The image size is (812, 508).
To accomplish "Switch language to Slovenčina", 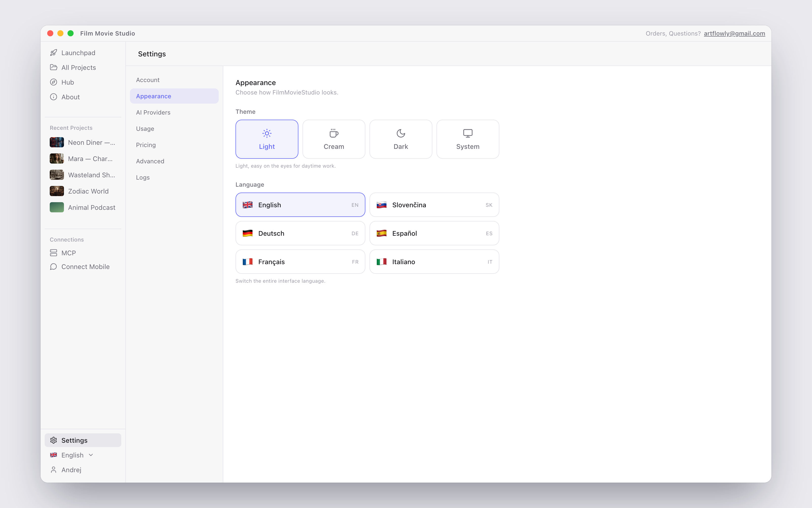I will pos(434,205).
